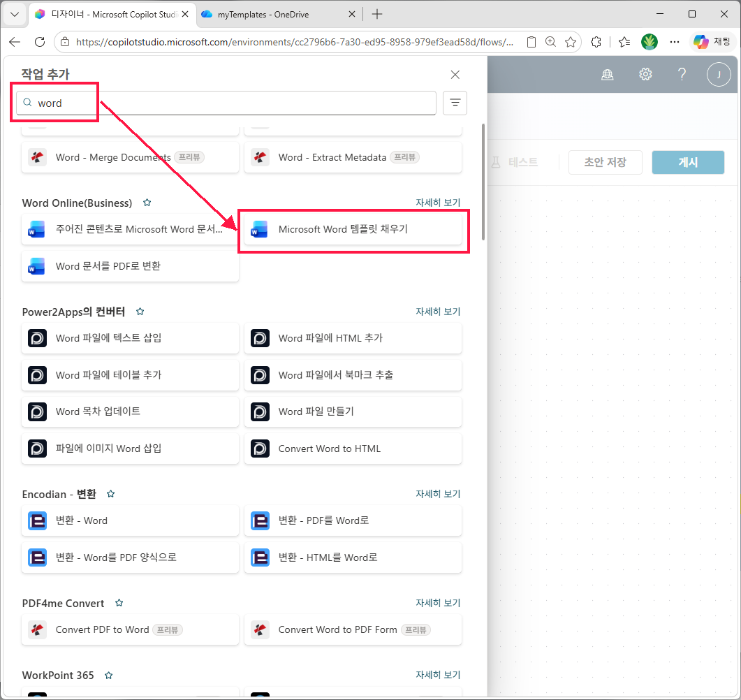The width and height of the screenshot is (741, 700).
Task: Go back with the browser back arrow
Action: point(15,42)
